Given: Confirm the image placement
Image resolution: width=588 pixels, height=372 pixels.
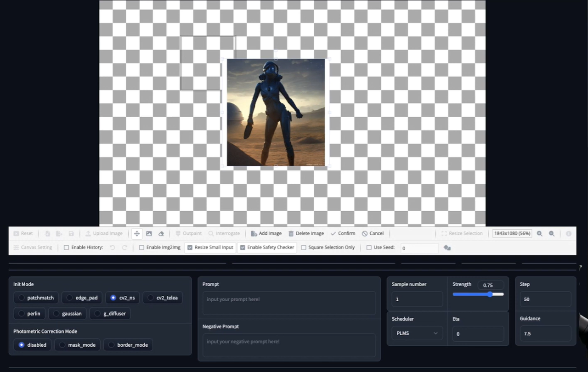Looking at the screenshot, I should click(343, 233).
